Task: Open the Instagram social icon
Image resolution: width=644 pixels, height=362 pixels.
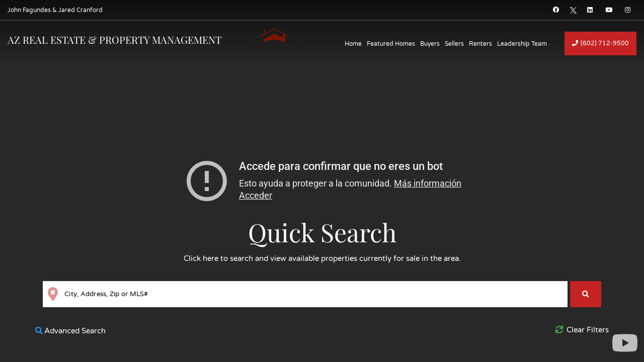Action: point(627,10)
